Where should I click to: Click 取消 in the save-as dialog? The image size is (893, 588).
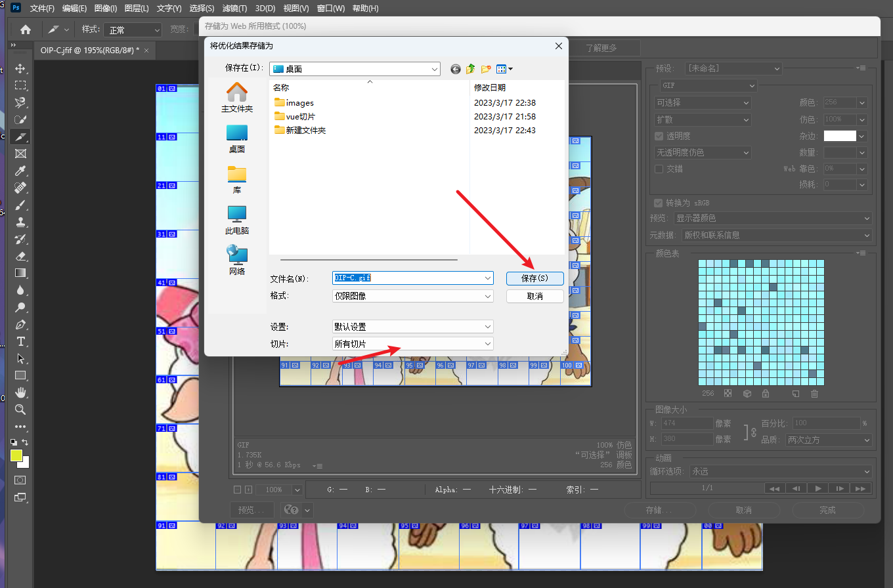tap(534, 297)
